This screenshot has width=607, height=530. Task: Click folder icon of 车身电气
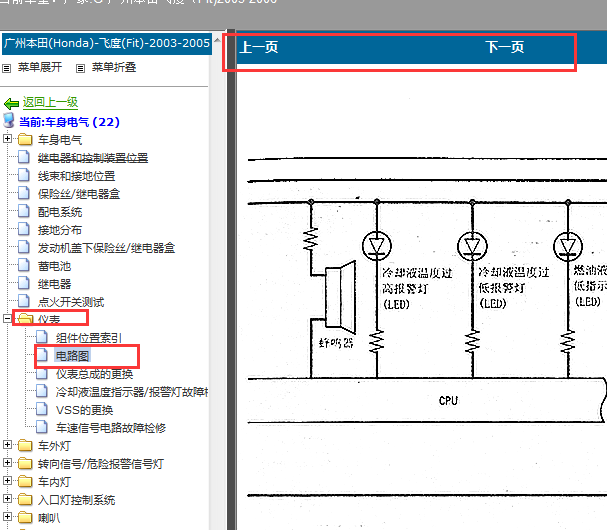(25, 139)
